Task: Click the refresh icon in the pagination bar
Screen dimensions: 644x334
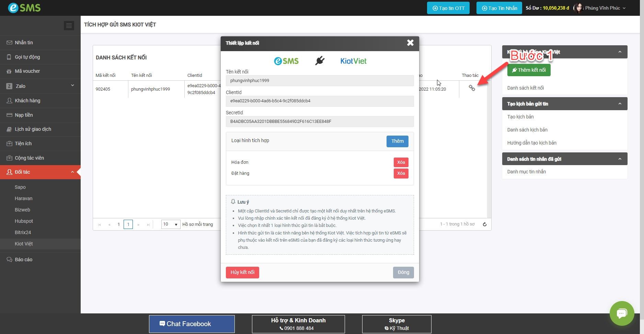Action: pyautogui.click(x=485, y=224)
